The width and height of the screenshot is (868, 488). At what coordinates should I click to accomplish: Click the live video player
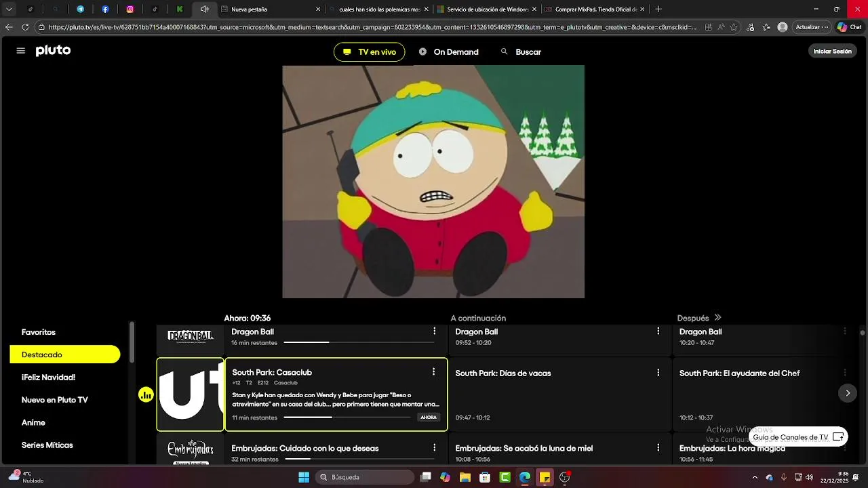tap(433, 182)
